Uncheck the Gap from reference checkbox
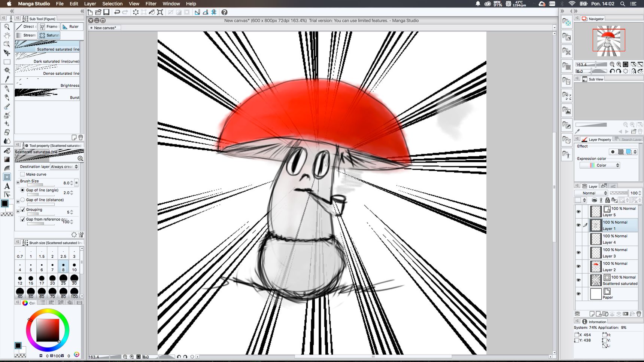The image size is (644, 362). pos(22,219)
